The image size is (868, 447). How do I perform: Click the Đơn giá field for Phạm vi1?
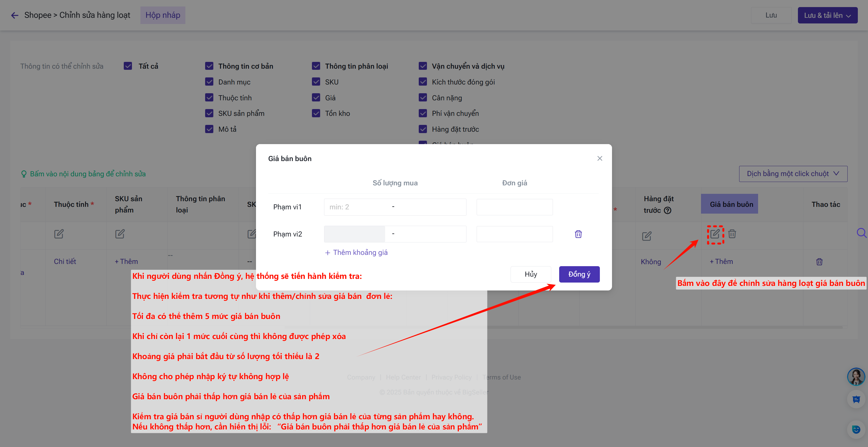pyautogui.click(x=514, y=207)
